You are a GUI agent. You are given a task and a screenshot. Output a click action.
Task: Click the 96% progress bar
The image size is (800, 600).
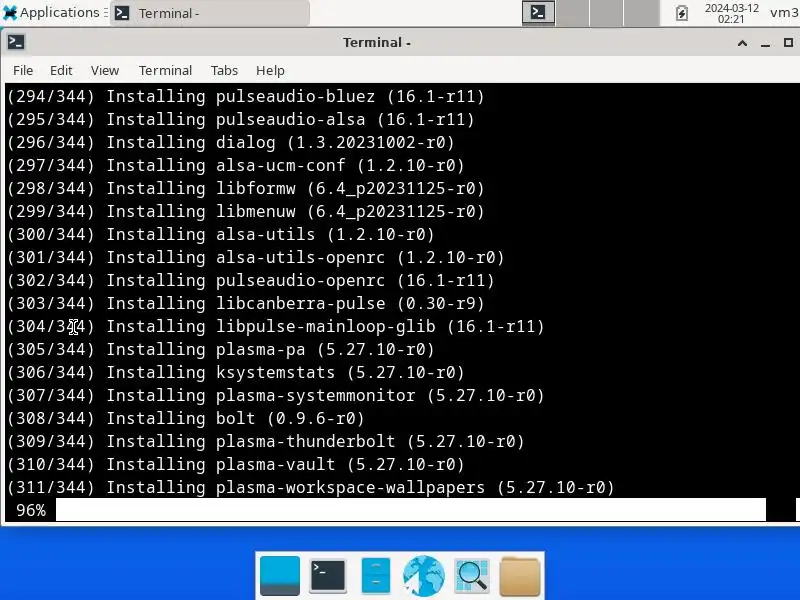[x=411, y=510]
